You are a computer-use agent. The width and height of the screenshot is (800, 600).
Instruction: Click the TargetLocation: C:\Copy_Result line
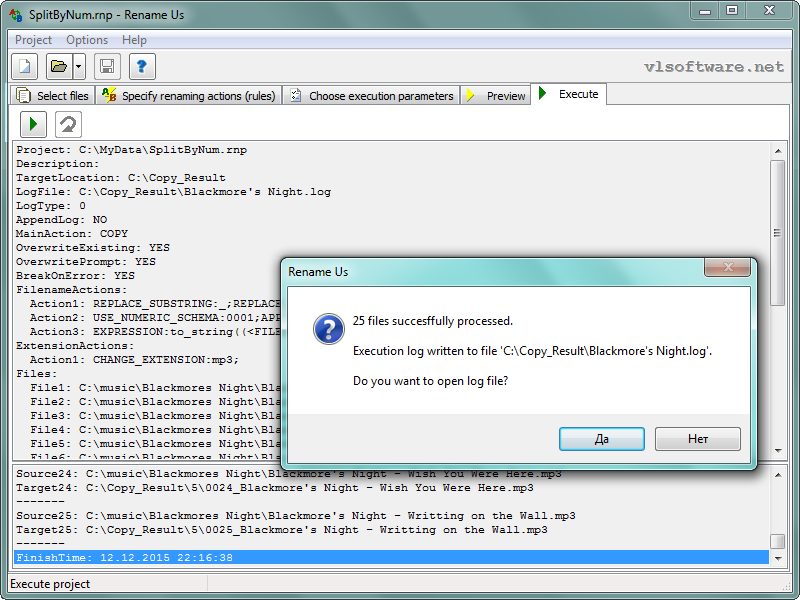coord(121,178)
